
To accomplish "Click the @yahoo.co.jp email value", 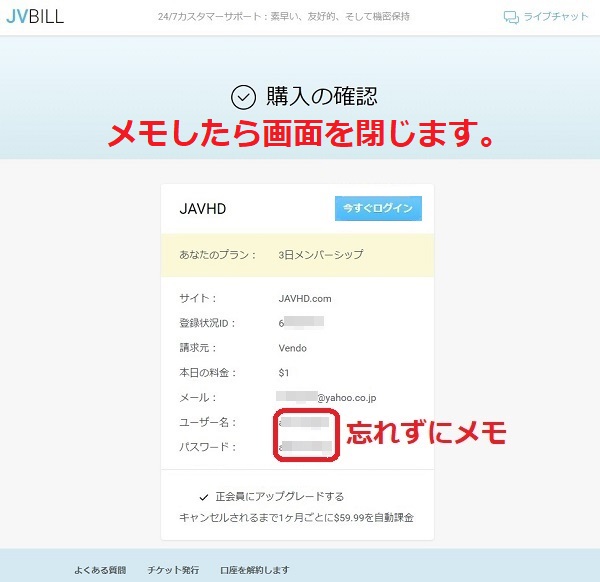I will point(326,397).
